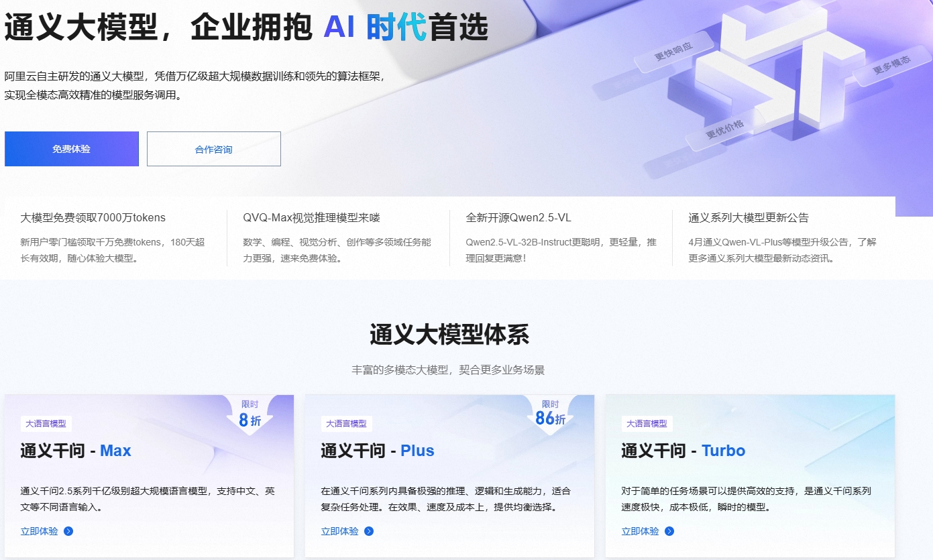Click Plus card description 在通义千问系列内具备极强的推理
The height and width of the screenshot is (560, 933).
(x=445, y=499)
